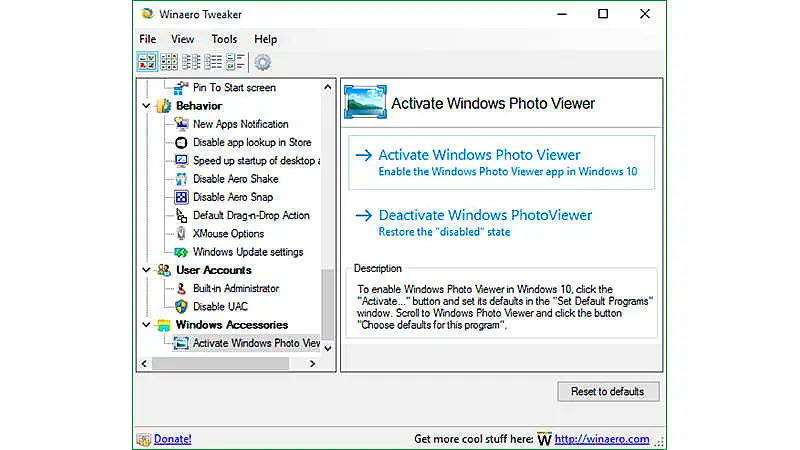
Task: Click the Winaero Tweaker title bar app icon
Action: click(147, 14)
